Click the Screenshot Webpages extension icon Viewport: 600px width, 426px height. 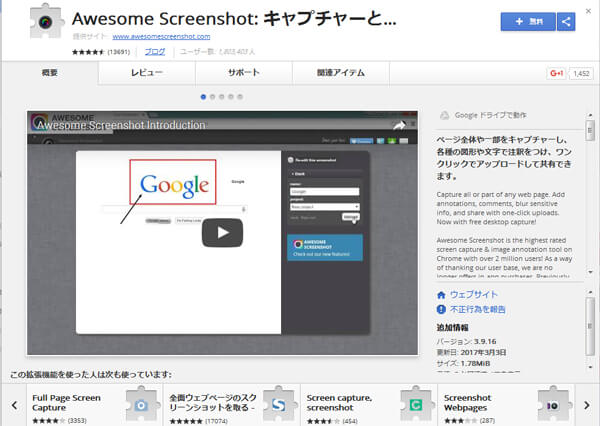click(551, 404)
